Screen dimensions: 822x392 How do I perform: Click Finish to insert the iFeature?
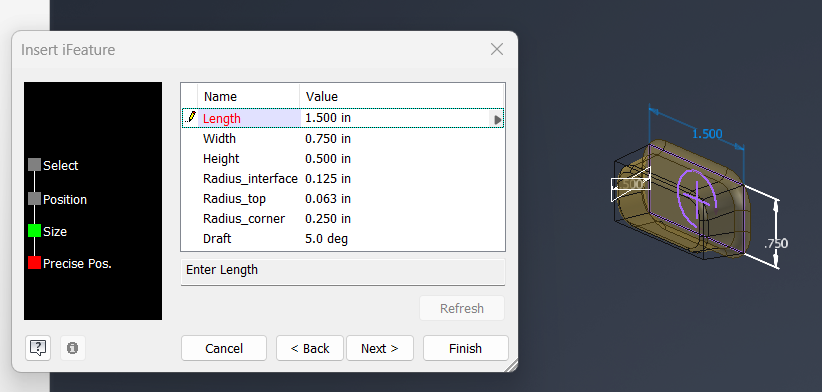[x=466, y=349]
